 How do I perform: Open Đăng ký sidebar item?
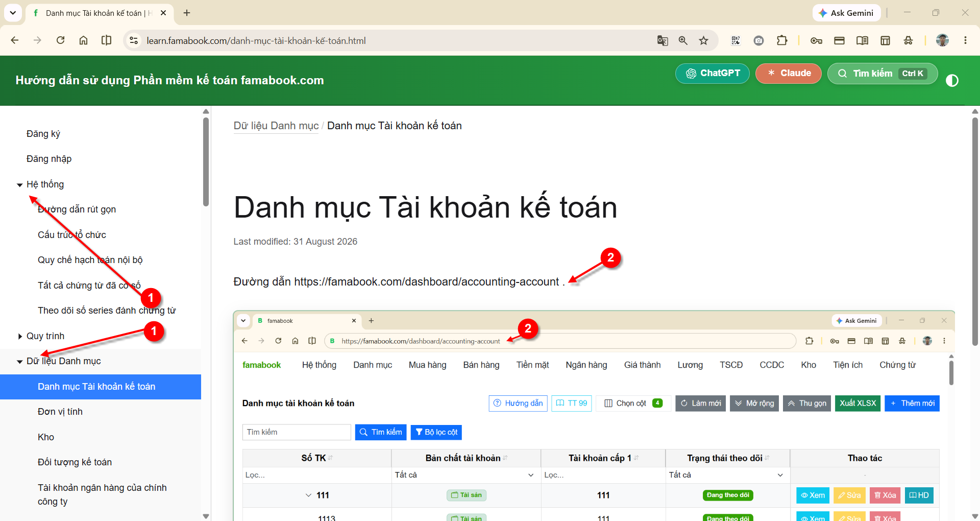(43, 134)
